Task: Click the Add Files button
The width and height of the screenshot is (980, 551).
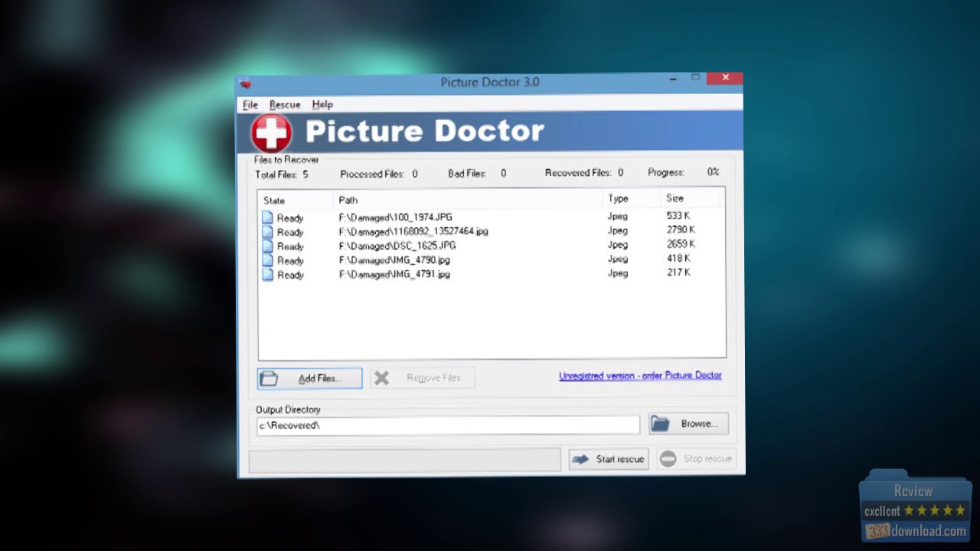Action: coord(310,378)
